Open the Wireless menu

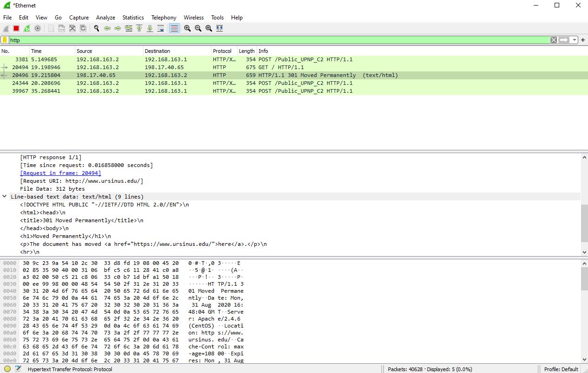(x=194, y=18)
